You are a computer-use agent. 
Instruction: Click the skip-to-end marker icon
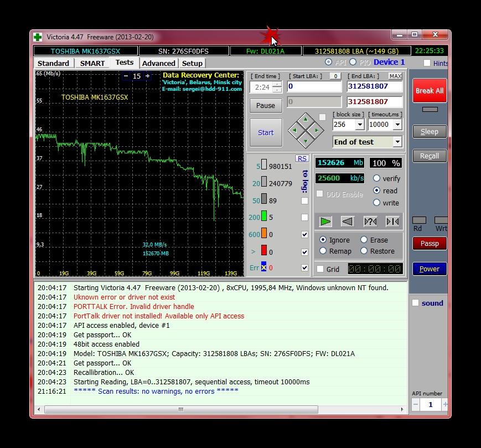392,221
